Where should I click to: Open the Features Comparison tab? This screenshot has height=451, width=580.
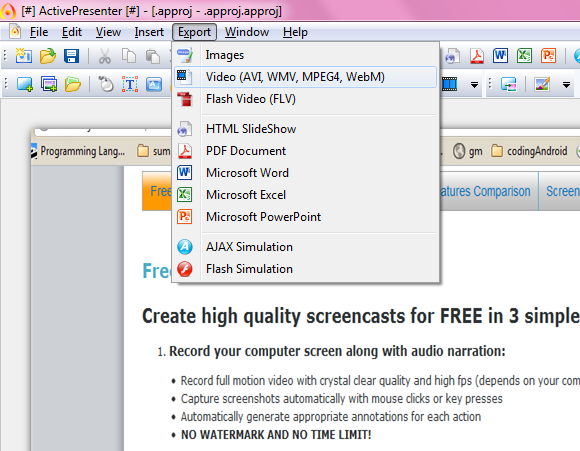pyautogui.click(x=485, y=191)
